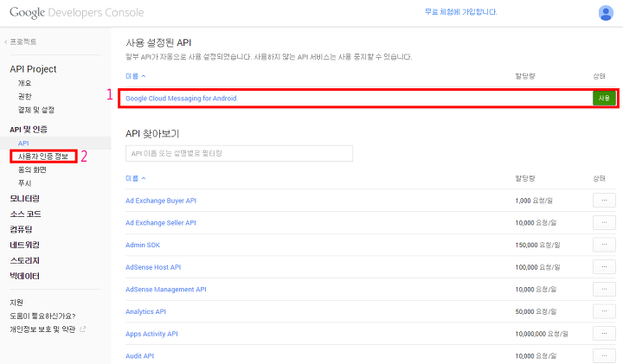623x364 pixels.
Task: Open Admin SDK
Action: [143, 245]
